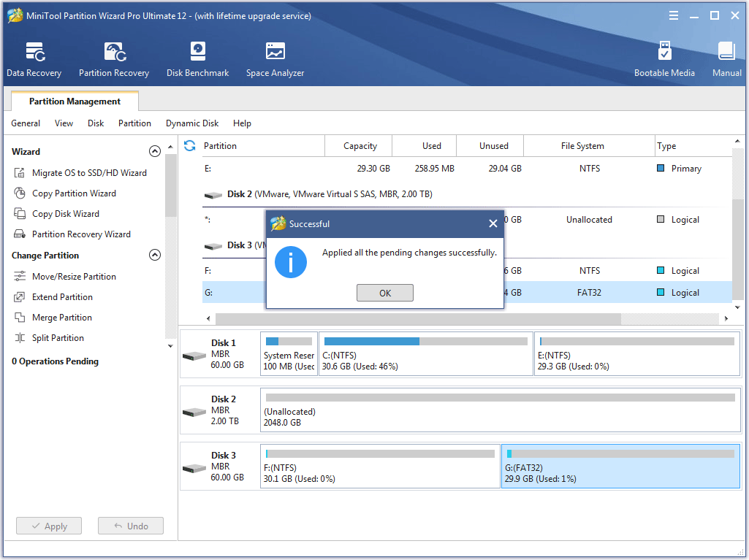Select the F:(NTFS) partition block on Disk 3
Screen dimensions: 749x560
(380, 467)
